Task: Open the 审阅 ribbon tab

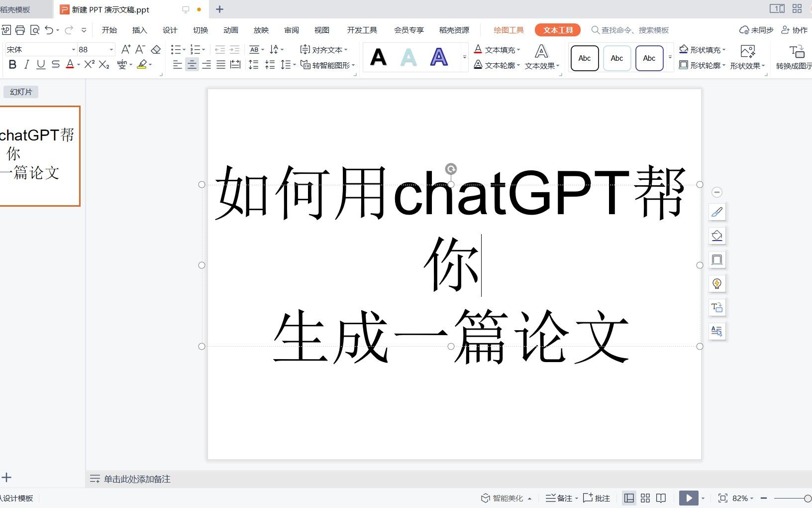Action: coord(291,30)
